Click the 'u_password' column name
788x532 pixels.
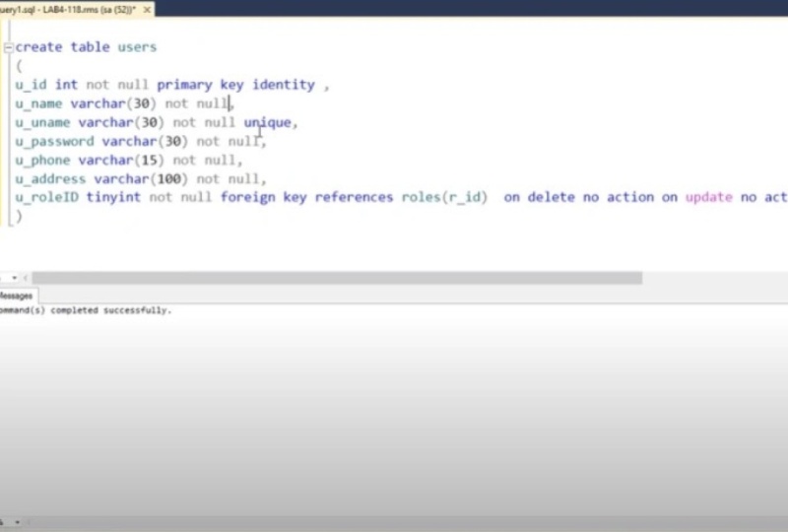[54, 141]
